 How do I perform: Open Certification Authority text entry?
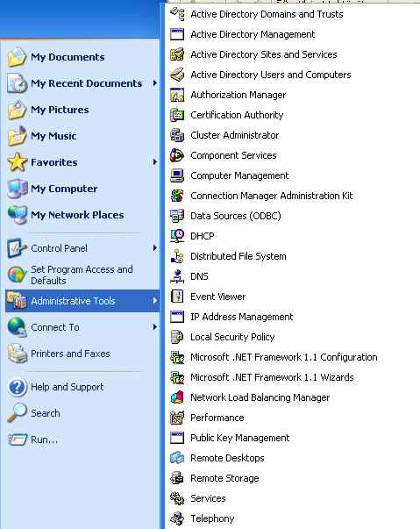pyautogui.click(x=237, y=115)
